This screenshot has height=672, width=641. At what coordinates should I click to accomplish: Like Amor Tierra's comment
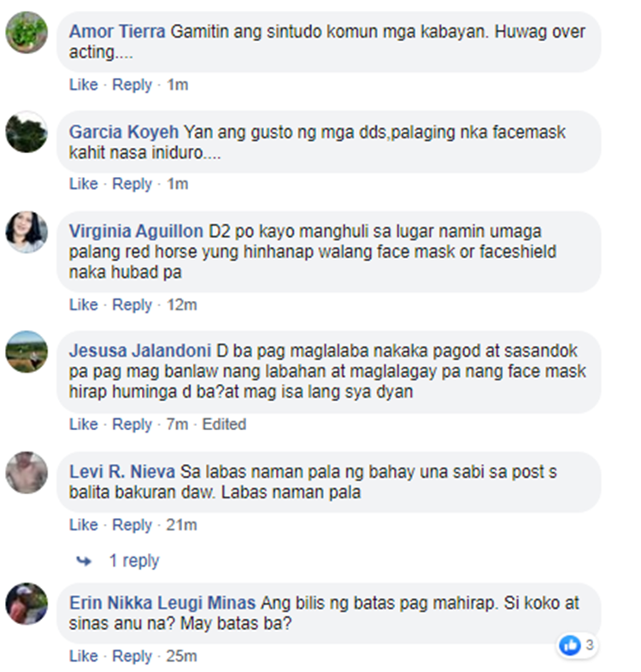[x=84, y=85]
